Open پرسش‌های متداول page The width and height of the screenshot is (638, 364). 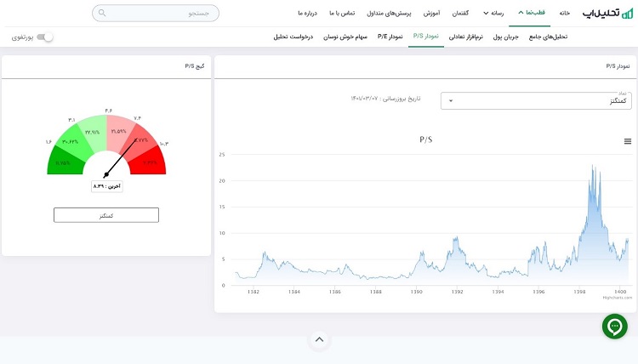tap(389, 13)
